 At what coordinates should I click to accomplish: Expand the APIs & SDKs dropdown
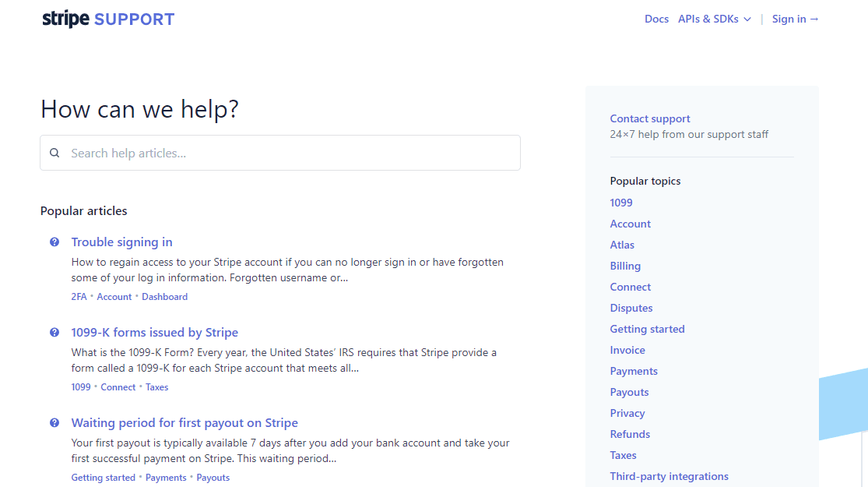(x=714, y=19)
